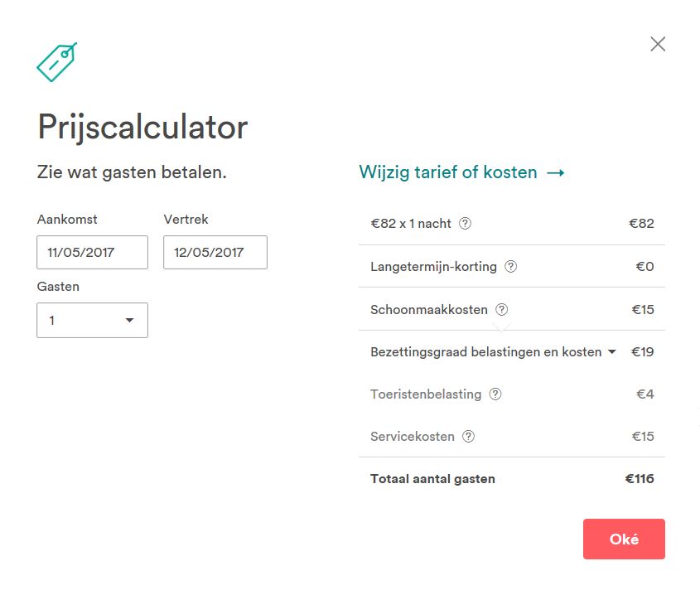Click the Toeristenbelasting row label
This screenshot has height=595, width=700.
coord(426,394)
